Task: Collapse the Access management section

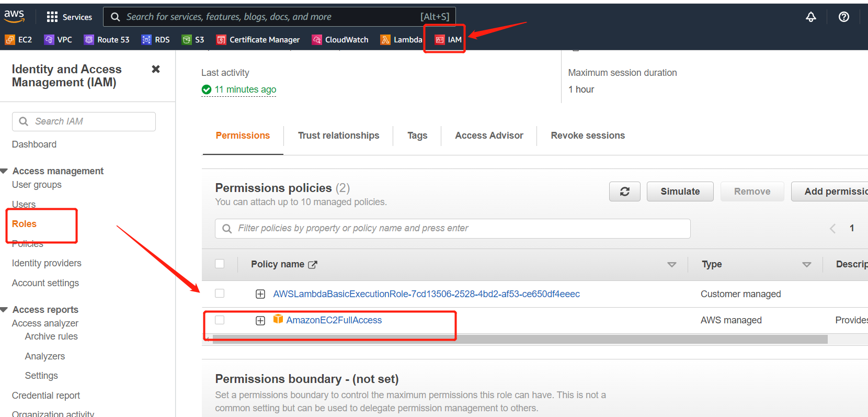Action: tap(4, 171)
